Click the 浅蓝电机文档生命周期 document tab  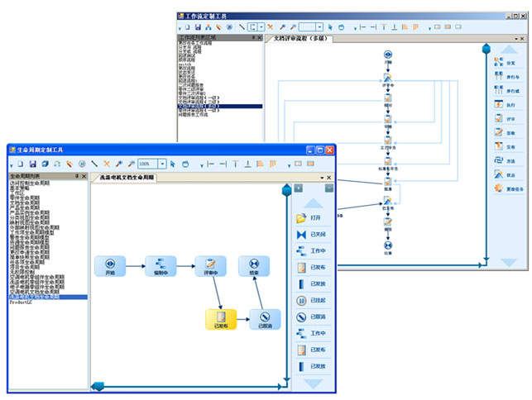coord(127,178)
